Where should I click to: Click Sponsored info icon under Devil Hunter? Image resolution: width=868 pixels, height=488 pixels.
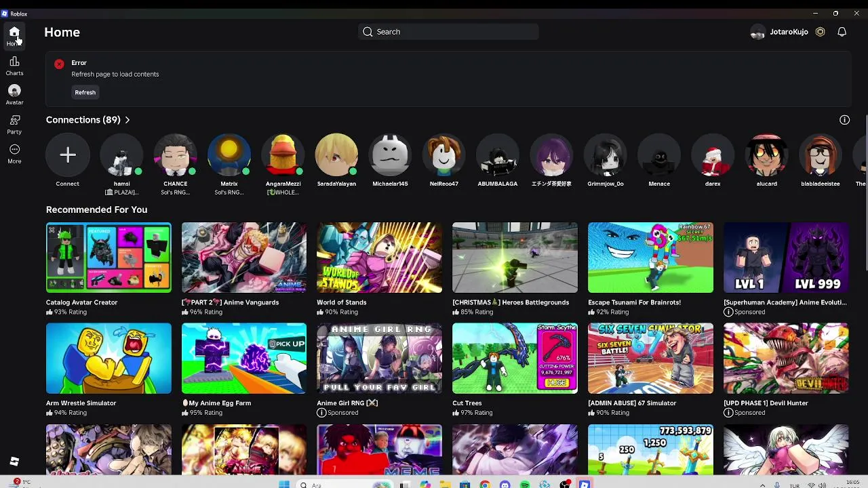pyautogui.click(x=728, y=413)
